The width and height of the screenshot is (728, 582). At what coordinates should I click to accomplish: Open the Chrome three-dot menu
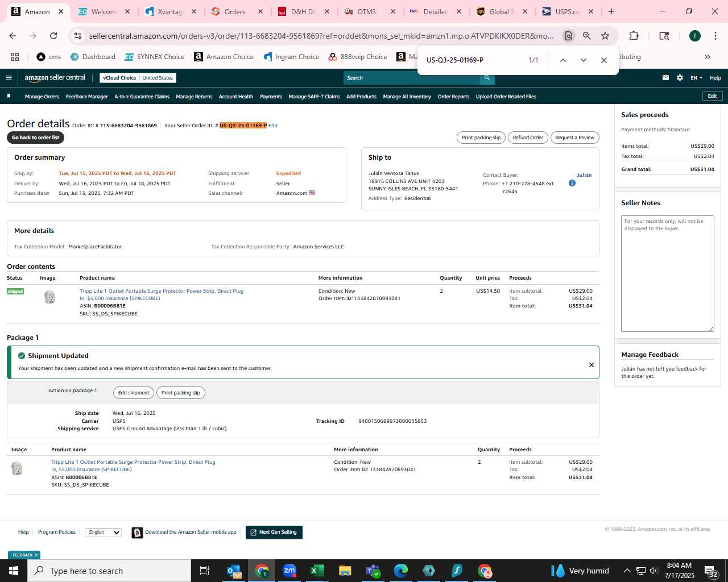(x=715, y=36)
